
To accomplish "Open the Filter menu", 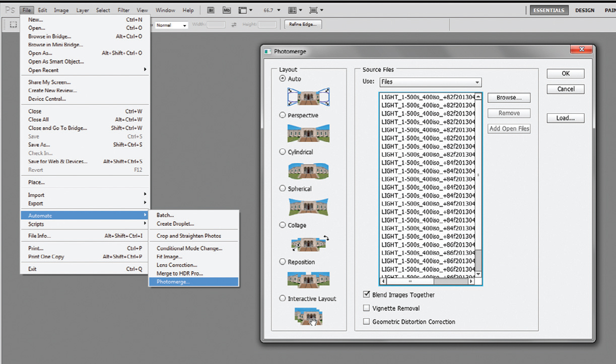I will point(123,10).
